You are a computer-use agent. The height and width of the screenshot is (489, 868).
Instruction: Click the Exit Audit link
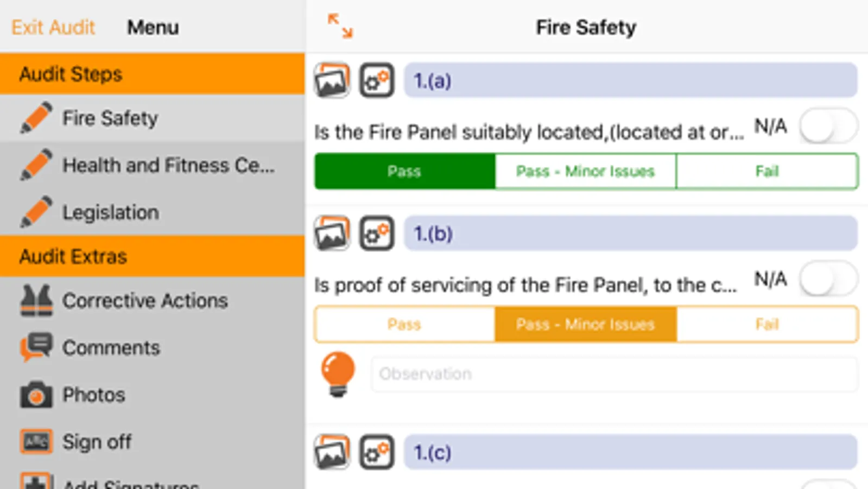53,27
